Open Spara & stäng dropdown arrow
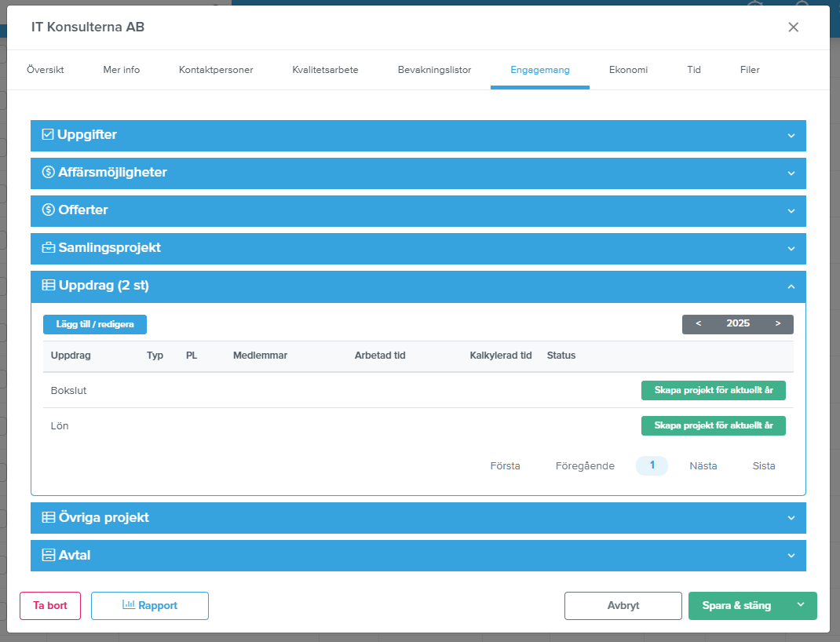The width and height of the screenshot is (840, 642). (801, 605)
